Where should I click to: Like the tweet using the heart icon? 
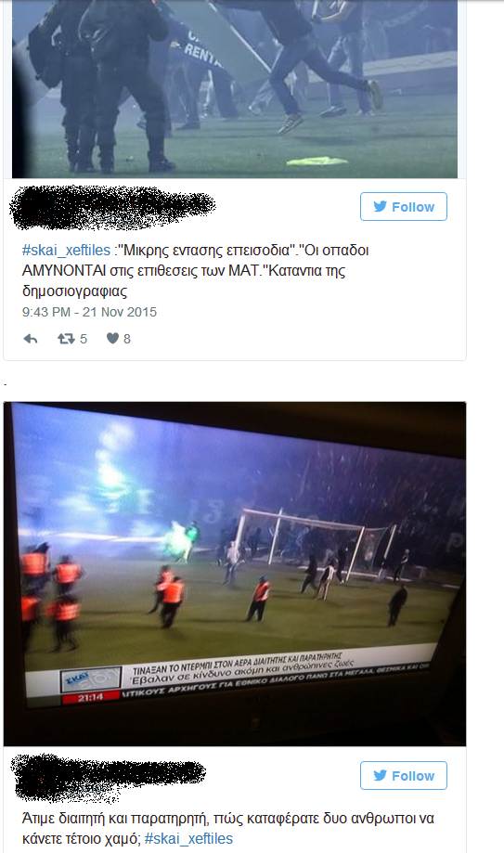click(112, 339)
